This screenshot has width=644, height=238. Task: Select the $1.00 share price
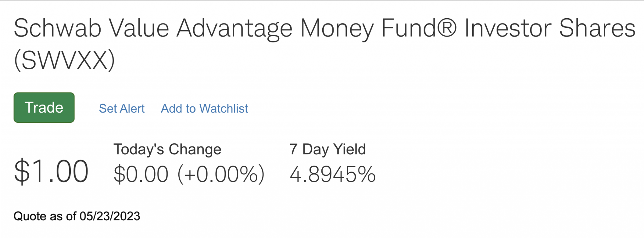(51, 171)
